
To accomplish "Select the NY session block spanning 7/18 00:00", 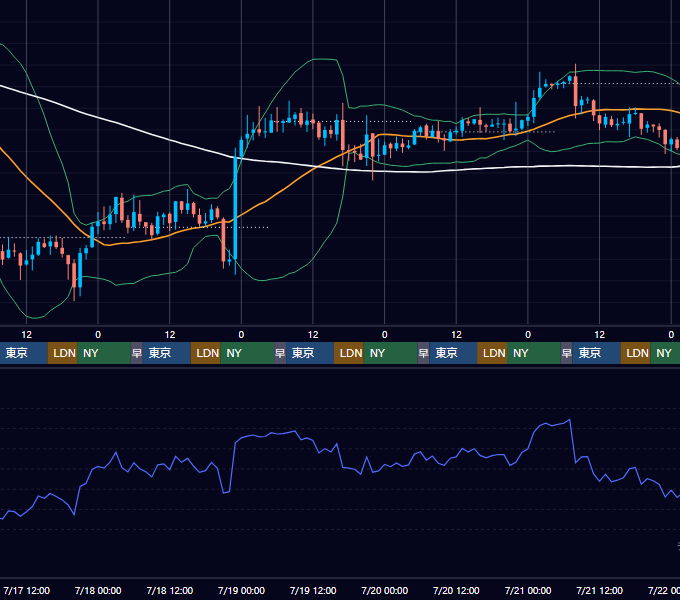I will point(104,353).
